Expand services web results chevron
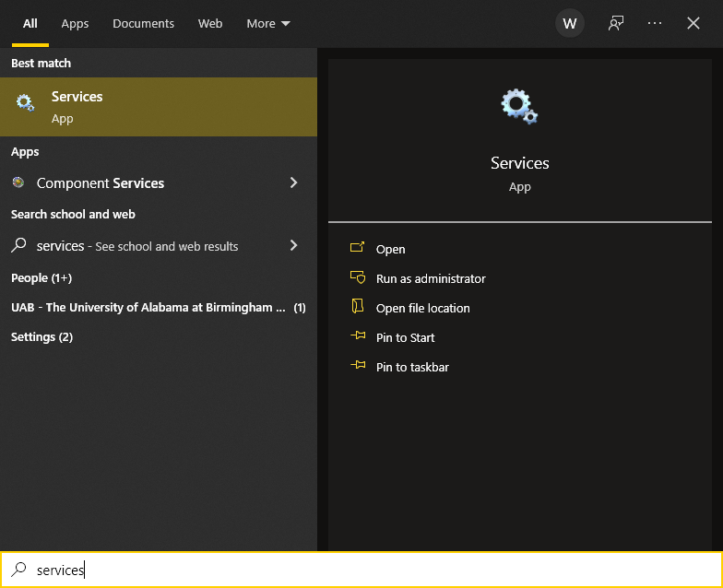Image resolution: width=723 pixels, height=588 pixels. (x=293, y=245)
